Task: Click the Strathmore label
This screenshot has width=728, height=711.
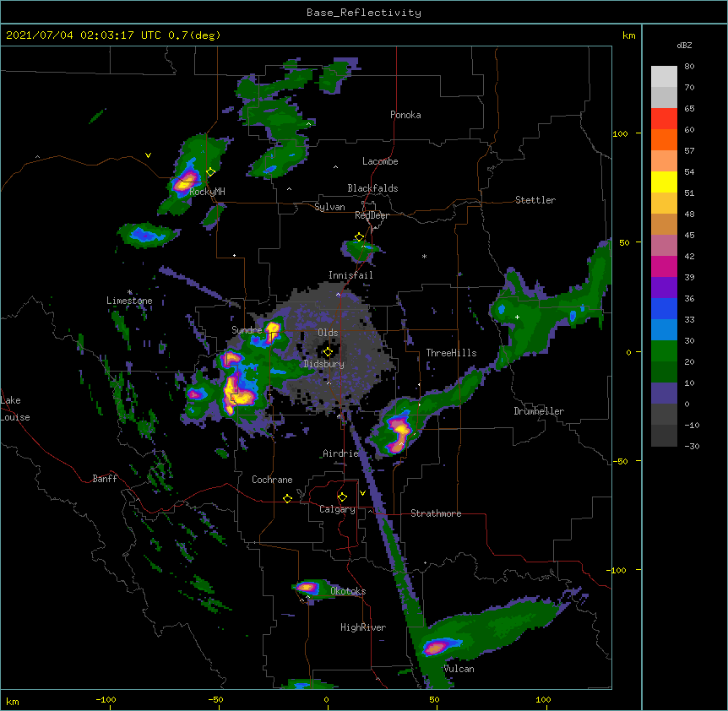Action: (x=436, y=513)
